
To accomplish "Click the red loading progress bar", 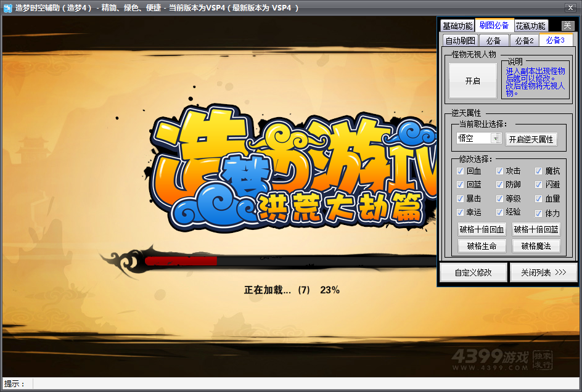I will [x=181, y=261].
